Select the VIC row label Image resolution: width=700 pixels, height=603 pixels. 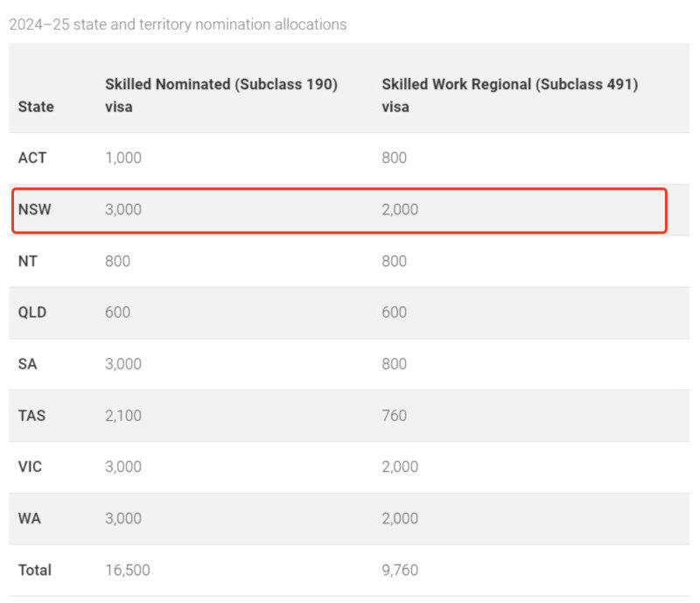[x=30, y=467]
